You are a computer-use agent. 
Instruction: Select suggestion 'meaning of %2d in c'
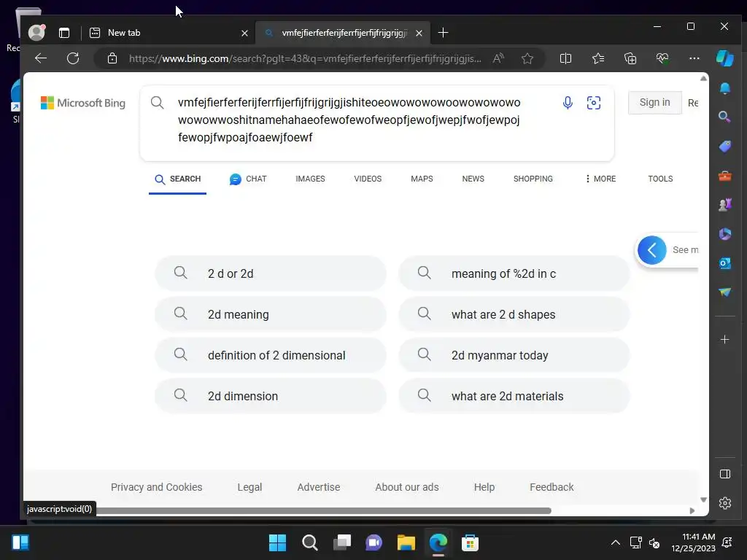click(514, 274)
